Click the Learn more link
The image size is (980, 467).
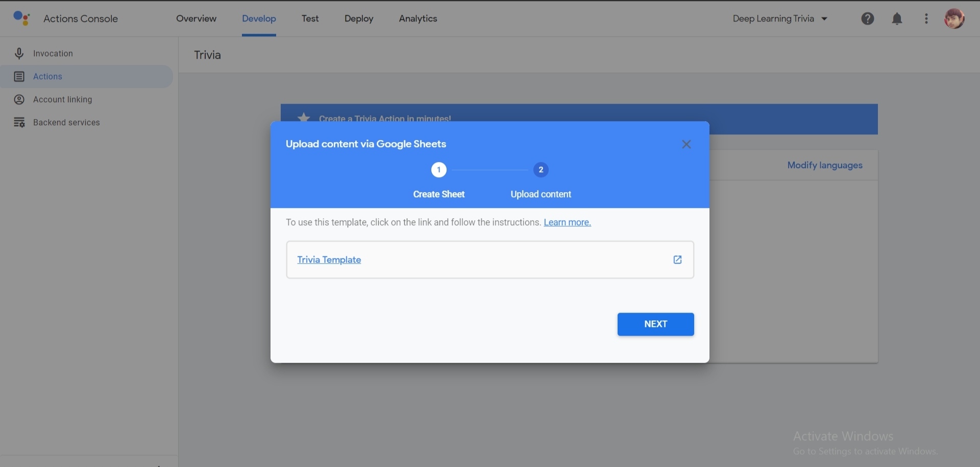click(567, 222)
